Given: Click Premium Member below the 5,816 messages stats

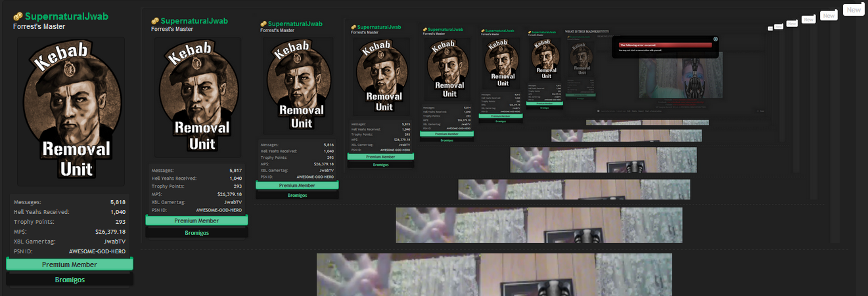Looking at the screenshot, I should [297, 186].
